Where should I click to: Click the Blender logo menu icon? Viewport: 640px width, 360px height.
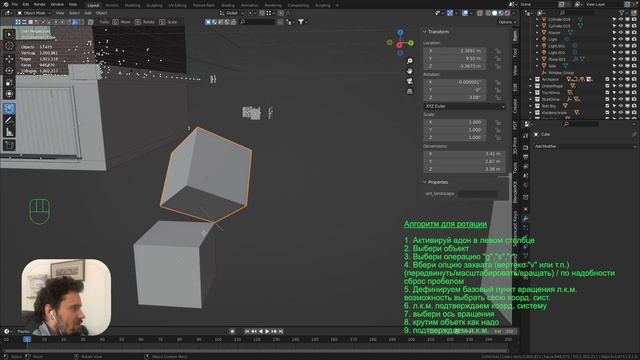(6, 4)
